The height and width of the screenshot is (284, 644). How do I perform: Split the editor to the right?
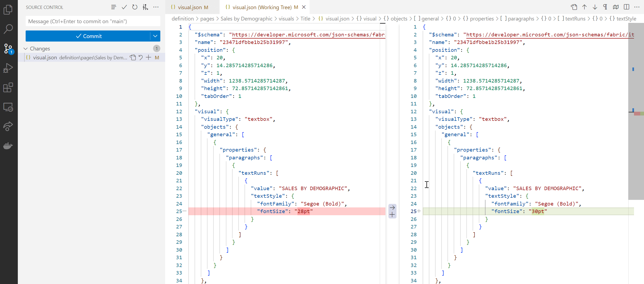click(626, 7)
